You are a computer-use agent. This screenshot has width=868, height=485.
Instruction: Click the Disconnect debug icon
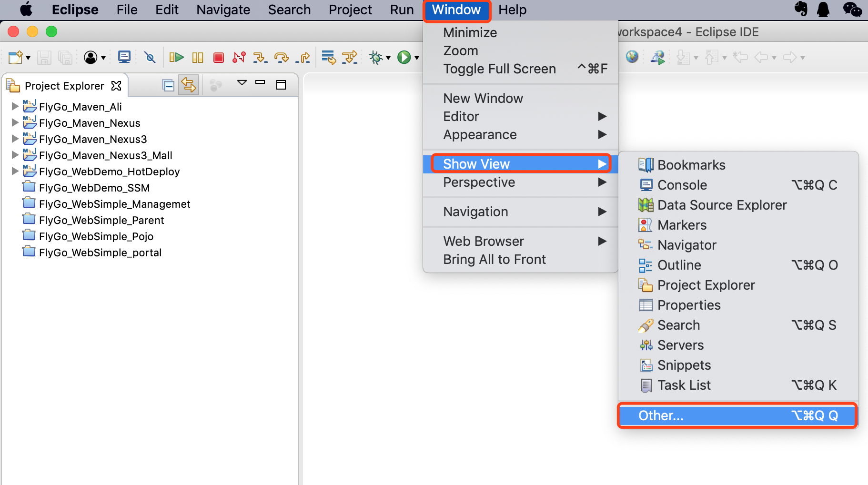(x=239, y=58)
